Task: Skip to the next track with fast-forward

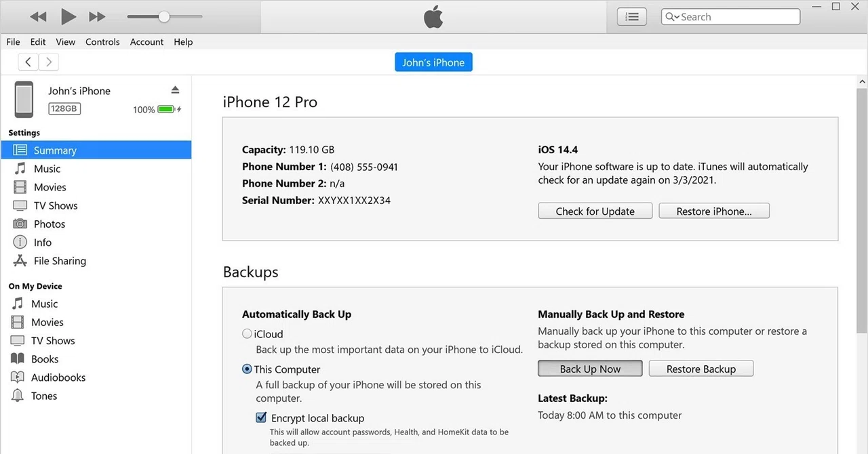Action: (x=98, y=16)
